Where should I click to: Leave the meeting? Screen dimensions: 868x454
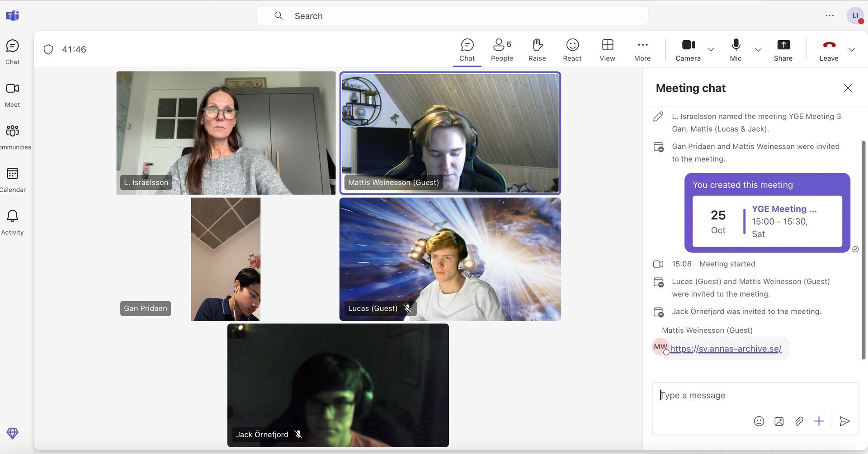(829, 49)
